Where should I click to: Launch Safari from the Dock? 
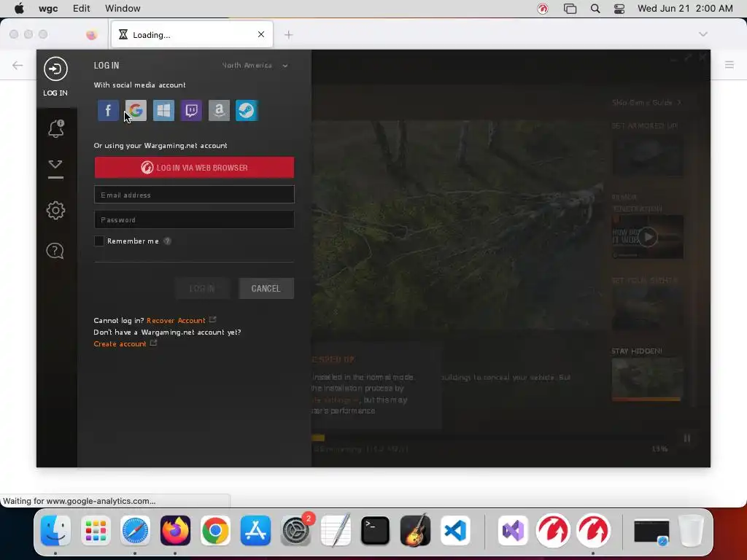(135, 530)
